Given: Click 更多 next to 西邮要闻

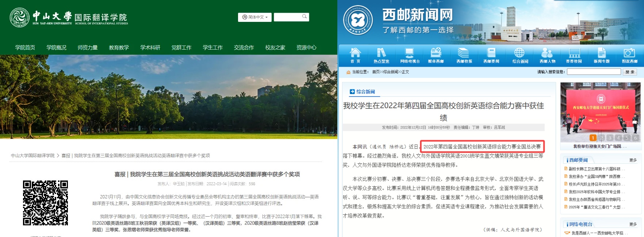Looking at the screenshot, I should [633, 160].
